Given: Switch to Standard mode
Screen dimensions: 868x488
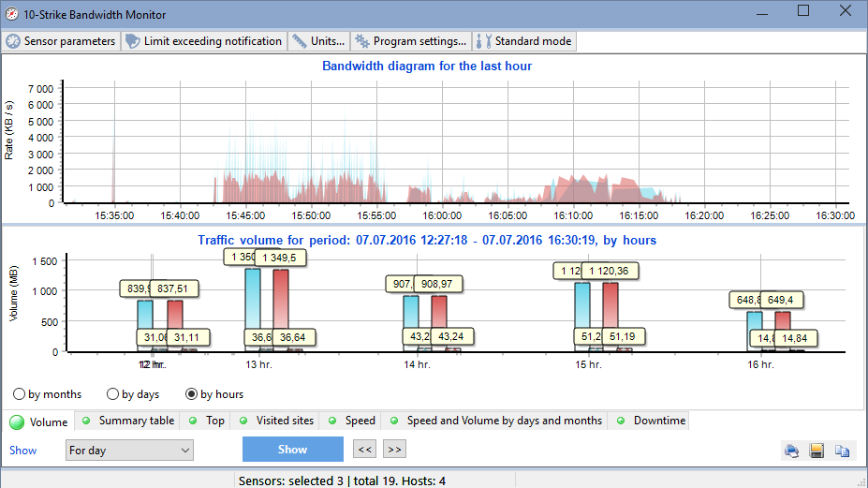Looking at the screenshot, I should click(x=523, y=41).
